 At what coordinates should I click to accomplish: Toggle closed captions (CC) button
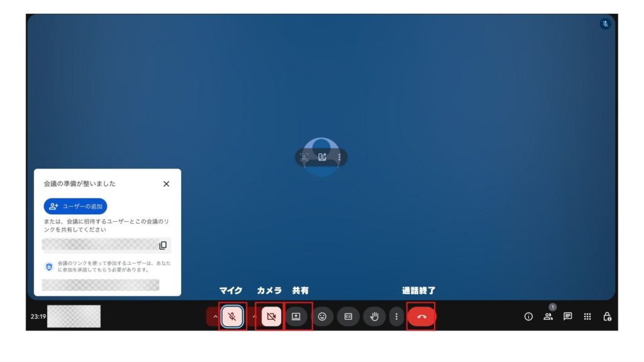coord(348,317)
